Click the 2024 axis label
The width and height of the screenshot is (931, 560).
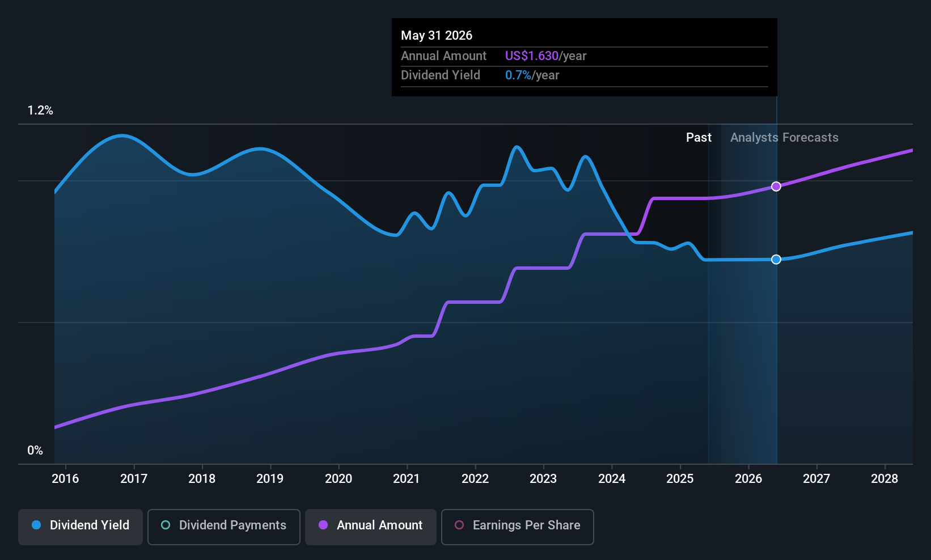coord(612,478)
